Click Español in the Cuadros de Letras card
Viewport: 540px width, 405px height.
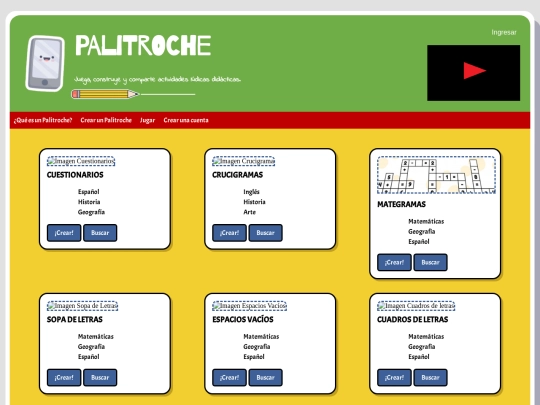click(x=419, y=357)
